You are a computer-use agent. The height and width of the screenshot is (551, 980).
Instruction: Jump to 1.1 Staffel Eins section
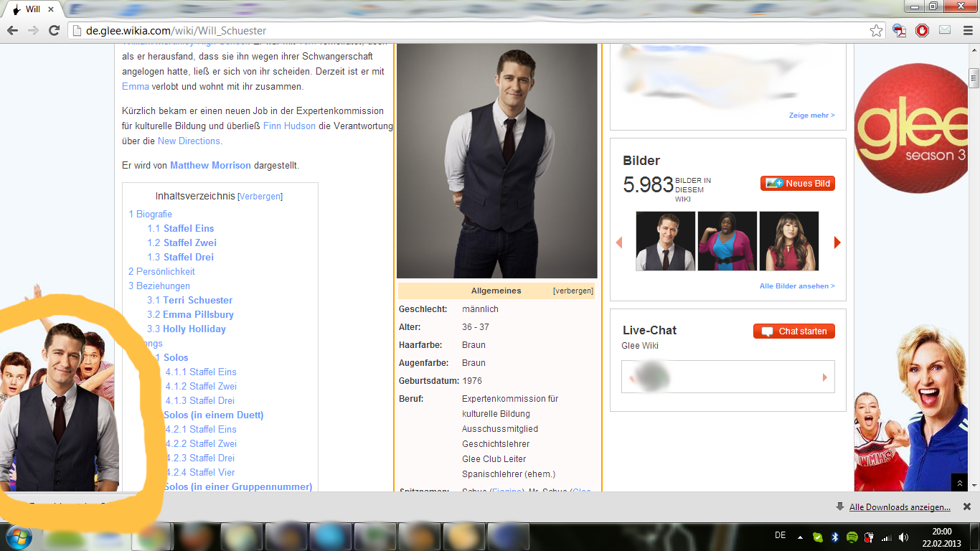coord(181,228)
